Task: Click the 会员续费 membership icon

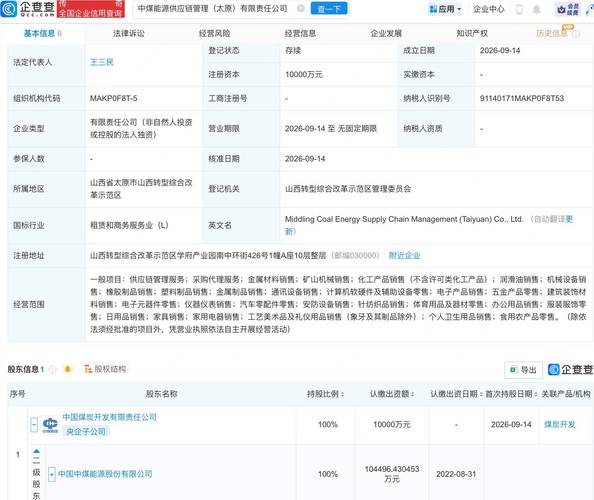Action: [567, 9]
